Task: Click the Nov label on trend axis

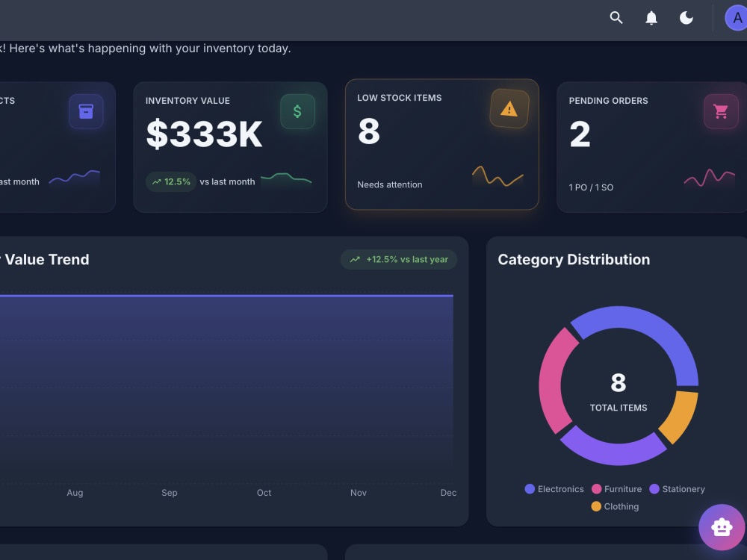Action: [x=359, y=493]
